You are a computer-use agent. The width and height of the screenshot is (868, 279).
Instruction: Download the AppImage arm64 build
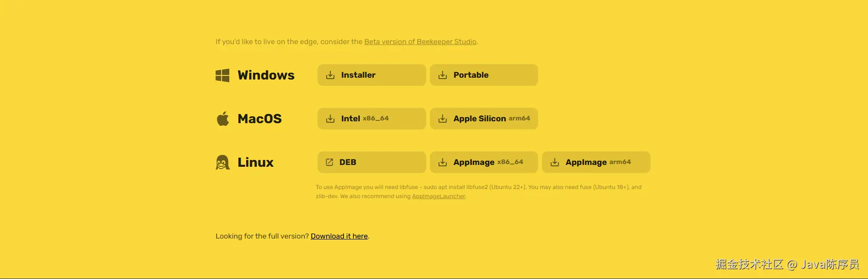point(596,162)
